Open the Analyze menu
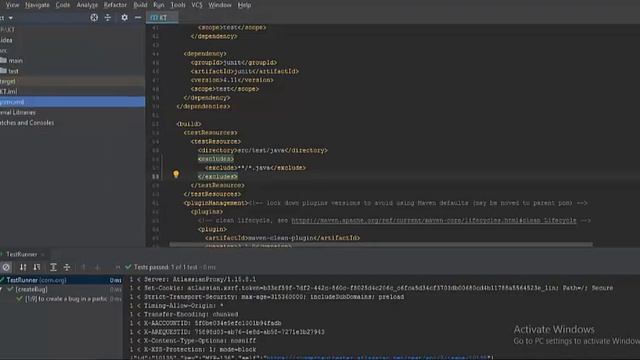Viewport: 640px width, 360px height. coord(87,5)
